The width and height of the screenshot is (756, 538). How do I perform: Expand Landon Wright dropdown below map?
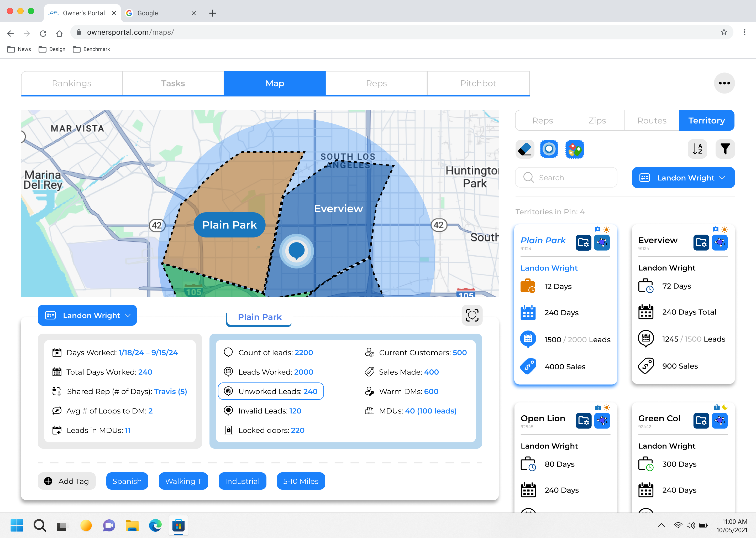point(87,315)
